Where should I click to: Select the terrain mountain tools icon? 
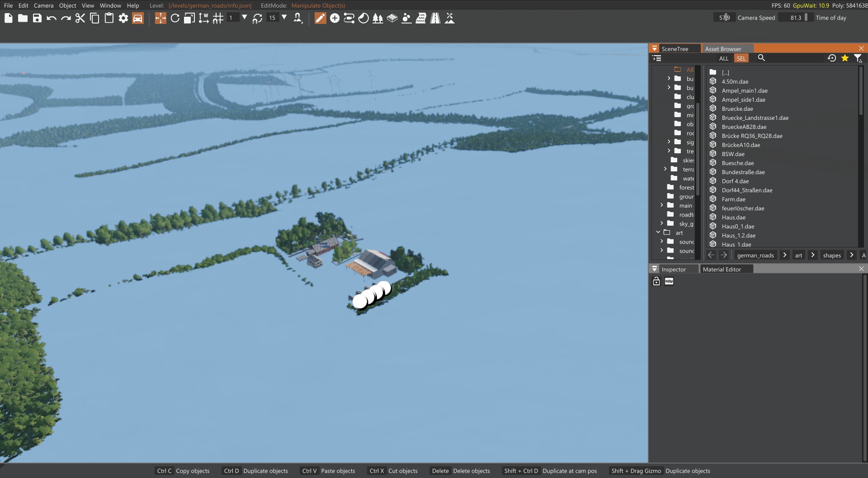450,18
